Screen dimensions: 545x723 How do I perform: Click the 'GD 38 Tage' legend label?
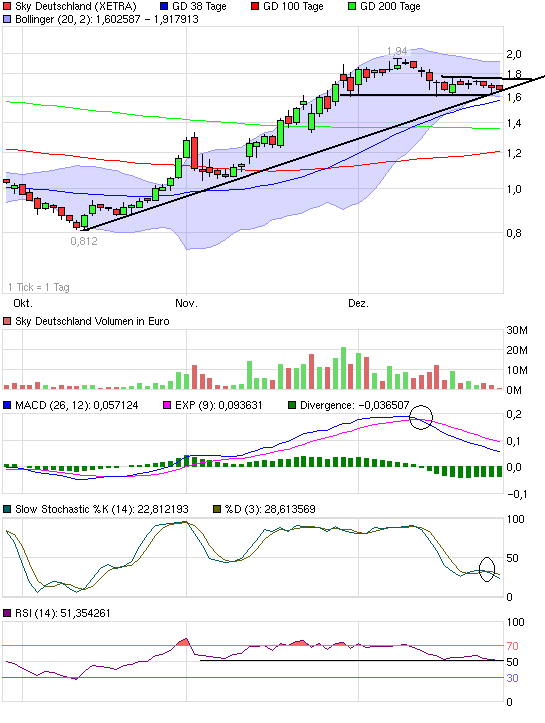pyautogui.click(x=199, y=6)
